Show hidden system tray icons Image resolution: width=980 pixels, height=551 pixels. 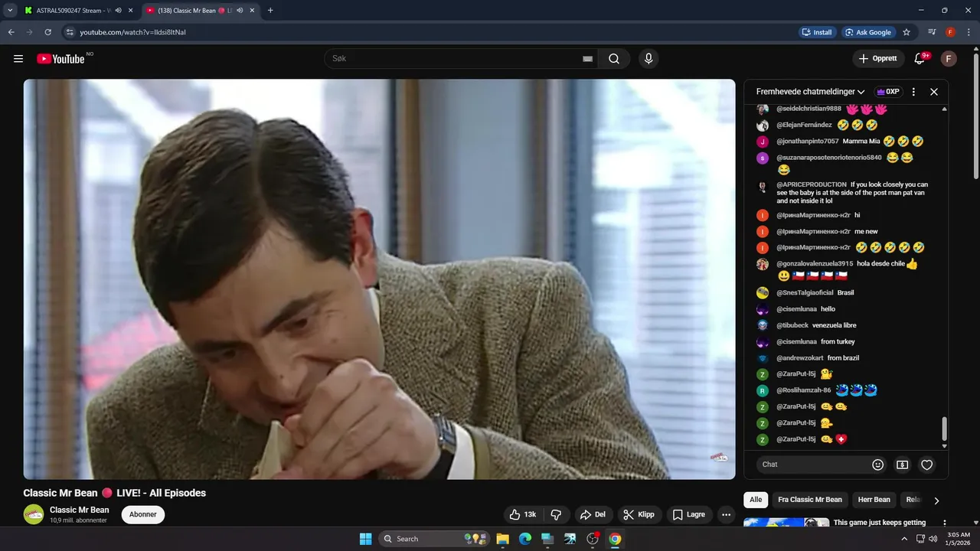(x=903, y=539)
